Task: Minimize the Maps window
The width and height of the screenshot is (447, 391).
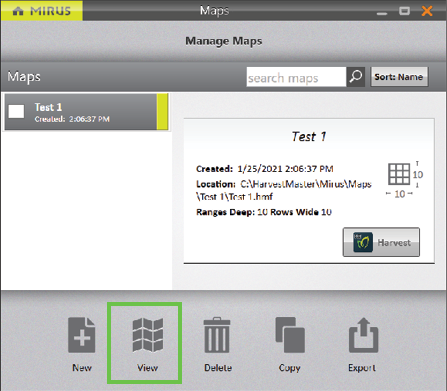Action: point(382,13)
